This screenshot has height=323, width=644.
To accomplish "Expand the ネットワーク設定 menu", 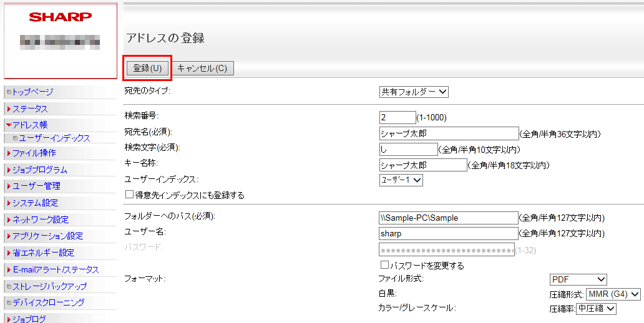I will pyautogui.click(x=41, y=219).
